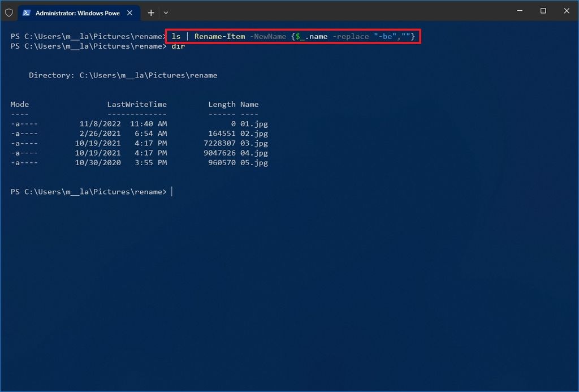Click the dir command text
Image resolution: width=579 pixels, height=392 pixels.
pos(179,46)
